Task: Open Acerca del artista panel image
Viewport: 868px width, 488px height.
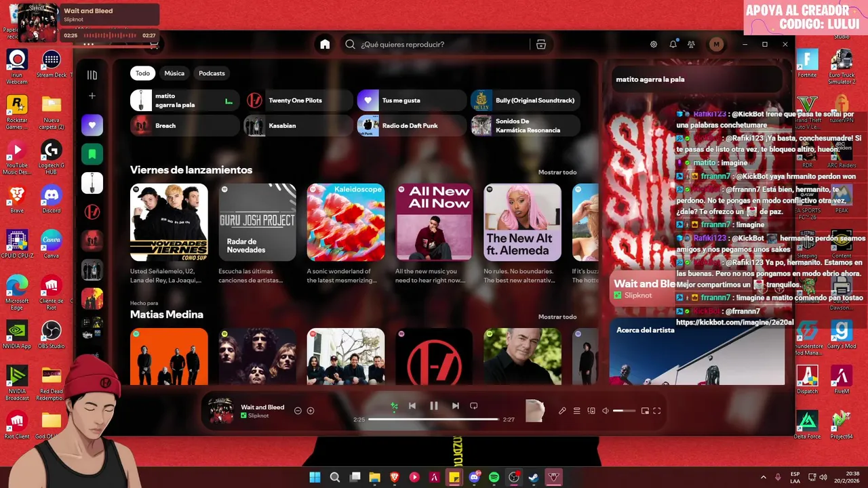Action: click(x=697, y=352)
